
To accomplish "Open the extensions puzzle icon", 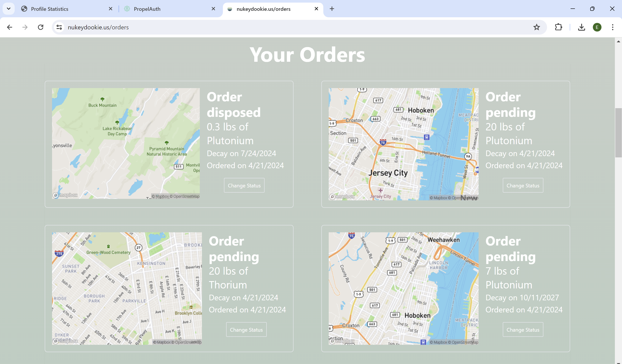I will [558, 27].
